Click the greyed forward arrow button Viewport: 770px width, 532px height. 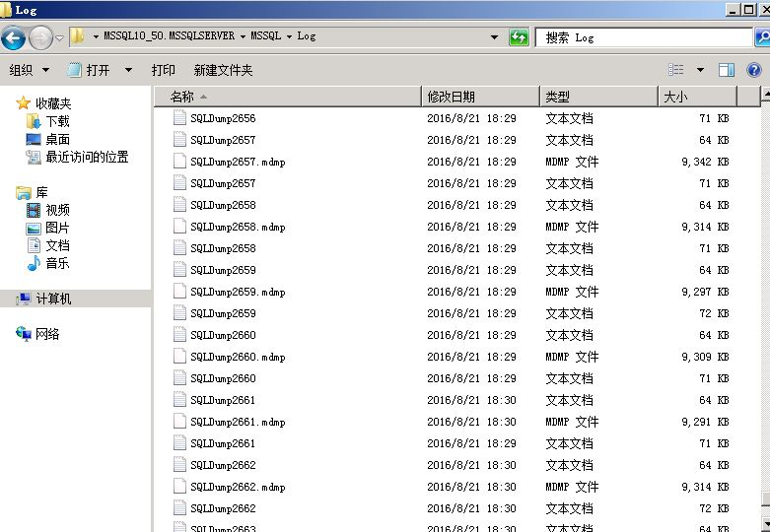click(x=40, y=37)
